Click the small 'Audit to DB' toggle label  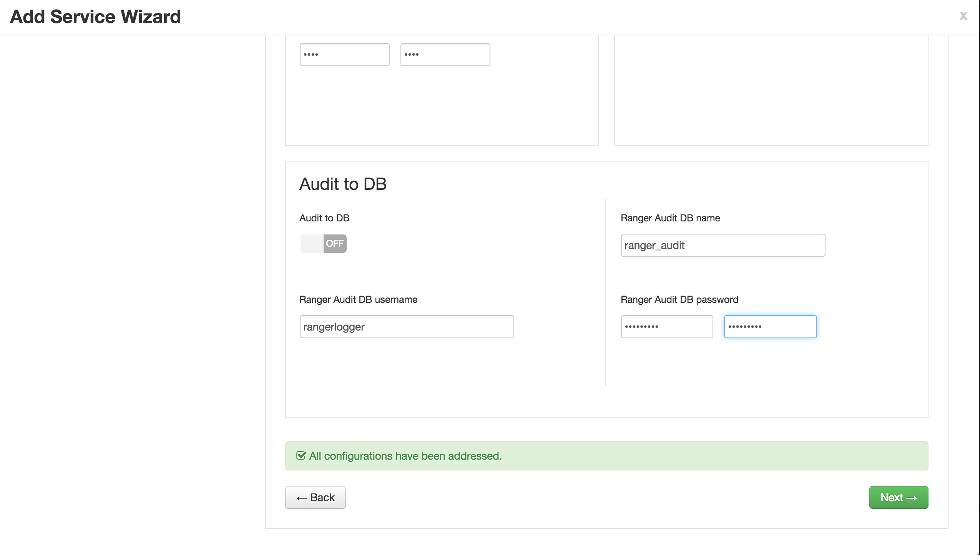[x=324, y=218]
